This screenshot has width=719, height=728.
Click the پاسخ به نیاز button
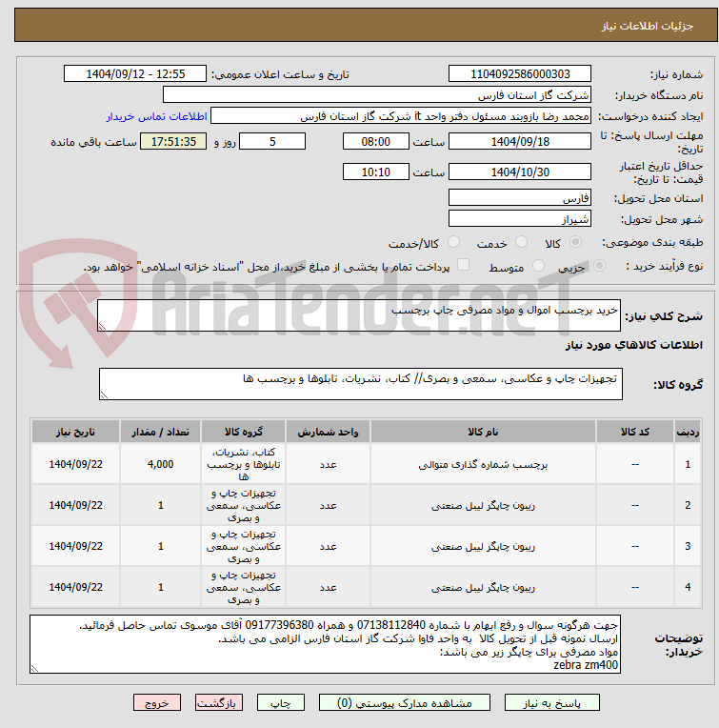pos(551,703)
